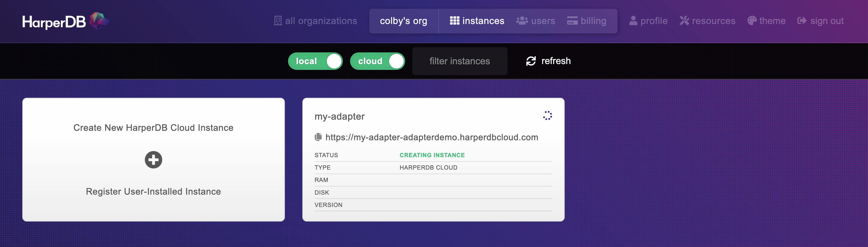Viewport: 868px width, 247px height.
Task: Click the STATUS row label
Action: [x=326, y=155]
